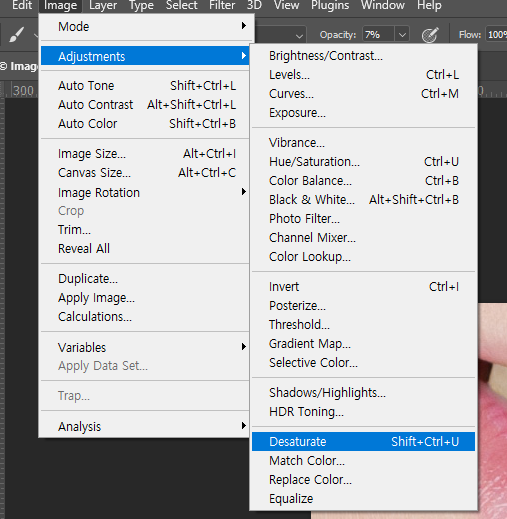Choose Brightness/Contrast adjustment
This screenshot has width=507, height=519.
[x=363, y=56]
